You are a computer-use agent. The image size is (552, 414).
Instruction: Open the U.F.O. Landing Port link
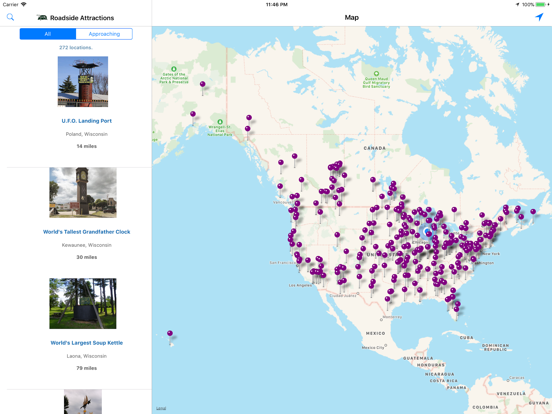(87, 121)
